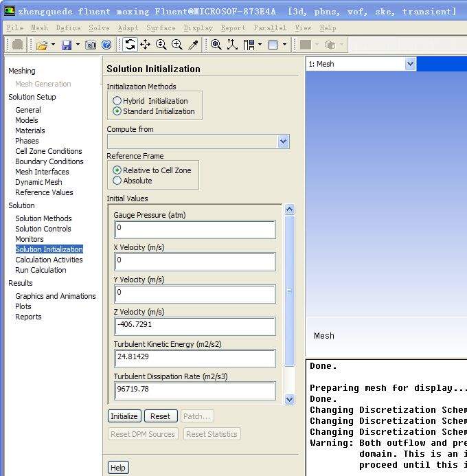Screen dimensions: 467x476
Task: Select the Pan four-arrow tool
Action: point(146,45)
